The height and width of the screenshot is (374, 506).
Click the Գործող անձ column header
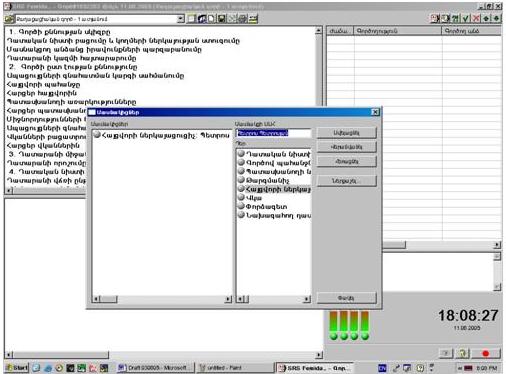tap(472, 31)
